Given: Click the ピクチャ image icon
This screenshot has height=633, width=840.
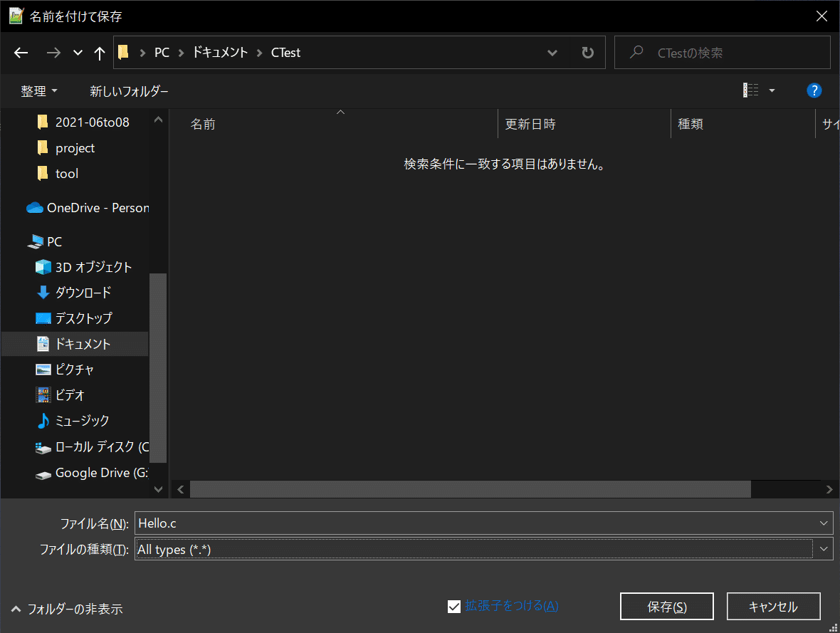Looking at the screenshot, I should click(x=43, y=370).
